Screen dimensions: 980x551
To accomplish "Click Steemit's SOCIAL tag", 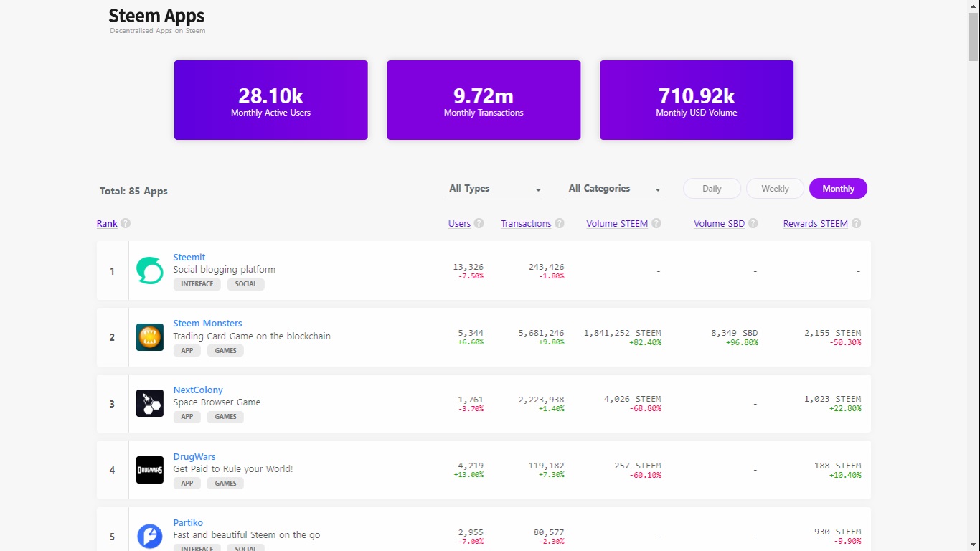I will pos(246,284).
